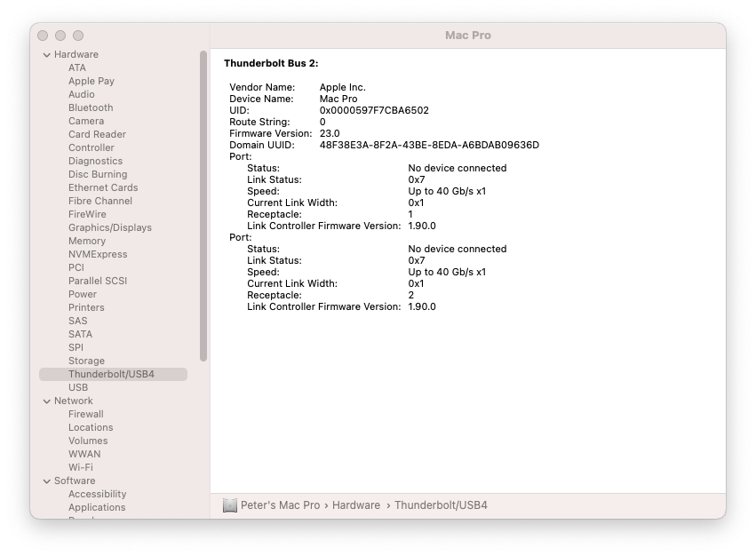Click Network section header label
This screenshot has height=556, width=756.
point(73,401)
